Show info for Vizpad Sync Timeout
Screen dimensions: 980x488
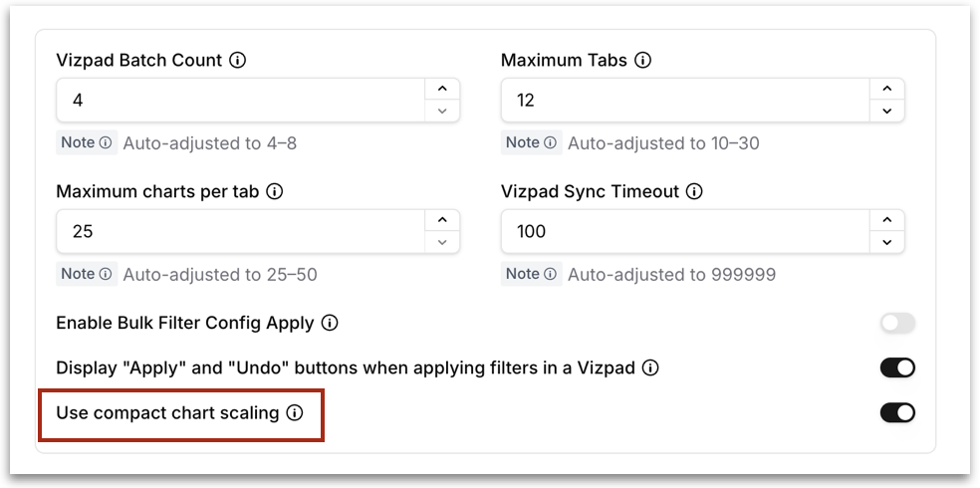(x=694, y=191)
